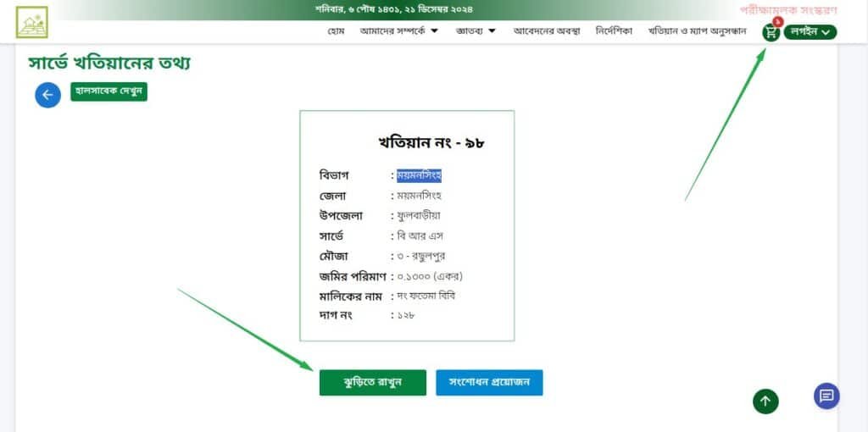Viewport: 868px width, 432px height.
Task: Click the সার্ভে value বি আর এস
Action: (420, 236)
